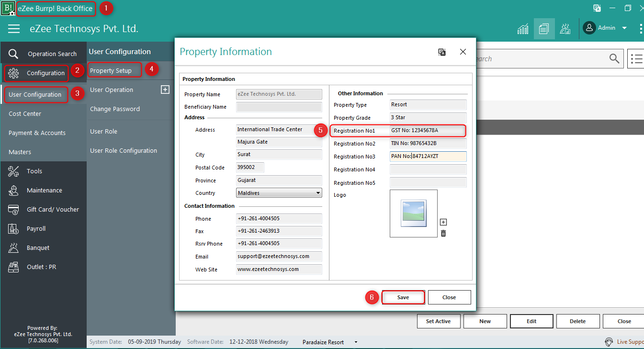Click the International Trade Center address field
Image resolution: width=644 pixels, height=349 pixels.
(x=279, y=130)
